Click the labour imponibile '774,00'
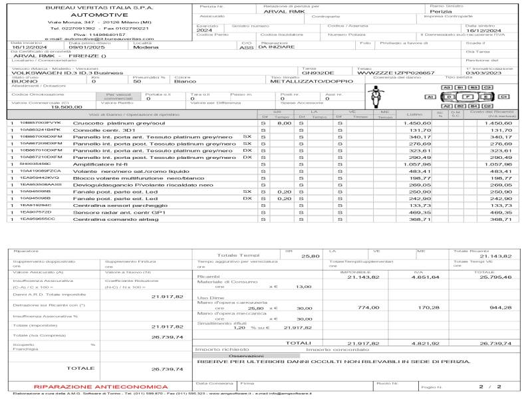This screenshot has width=532, height=399. click(x=368, y=307)
